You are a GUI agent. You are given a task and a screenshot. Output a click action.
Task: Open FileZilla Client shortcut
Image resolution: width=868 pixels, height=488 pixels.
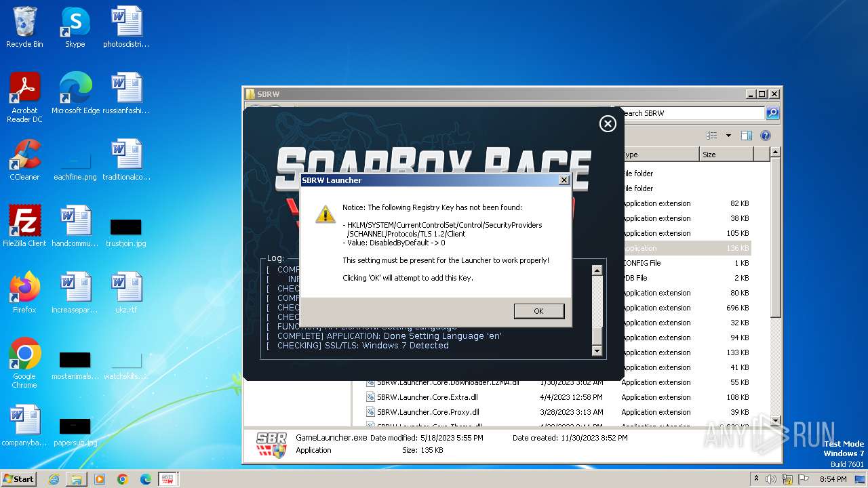click(x=24, y=226)
